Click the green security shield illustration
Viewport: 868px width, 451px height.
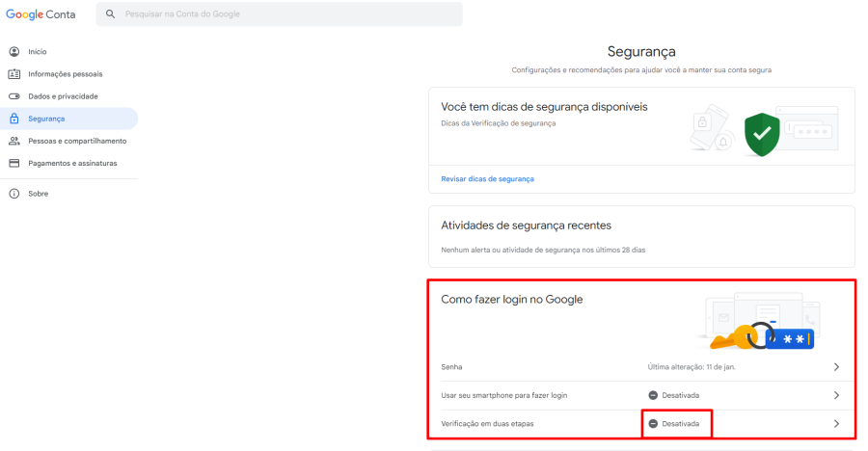pos(761,133)
